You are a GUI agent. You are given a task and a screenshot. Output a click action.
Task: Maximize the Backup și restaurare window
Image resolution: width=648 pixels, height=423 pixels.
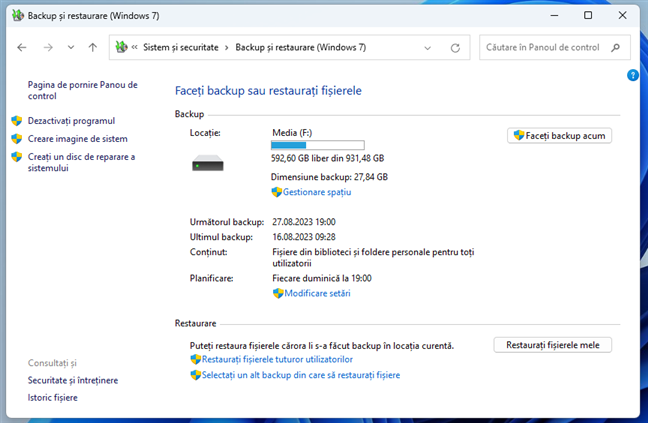(588, 16)
